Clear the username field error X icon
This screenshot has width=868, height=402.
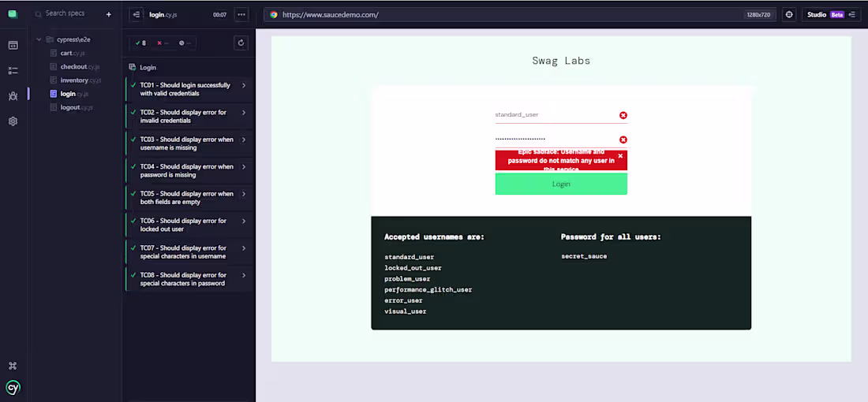point(623,115)
